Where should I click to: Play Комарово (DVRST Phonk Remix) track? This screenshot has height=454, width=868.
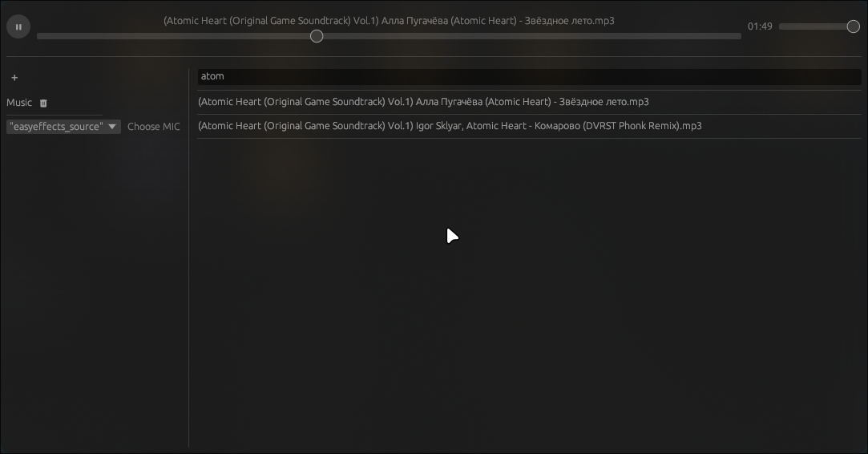point(450,126)
